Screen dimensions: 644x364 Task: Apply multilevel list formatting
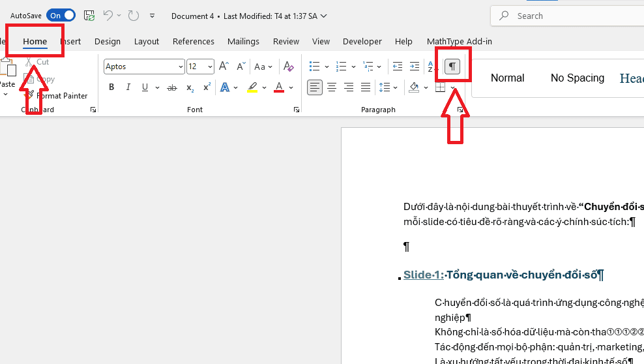[x=368, y=66]
